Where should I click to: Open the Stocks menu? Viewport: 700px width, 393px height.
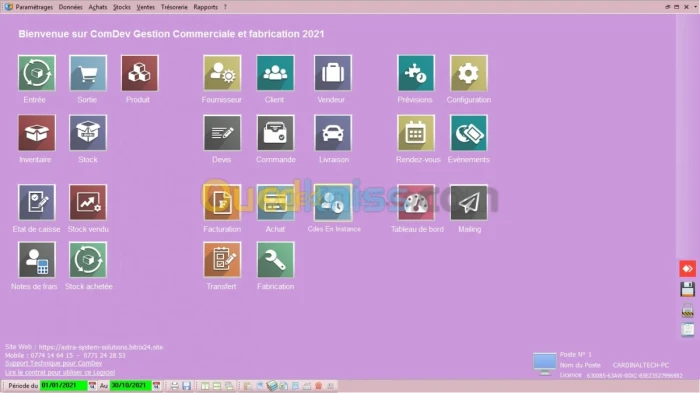pos(121,7)
